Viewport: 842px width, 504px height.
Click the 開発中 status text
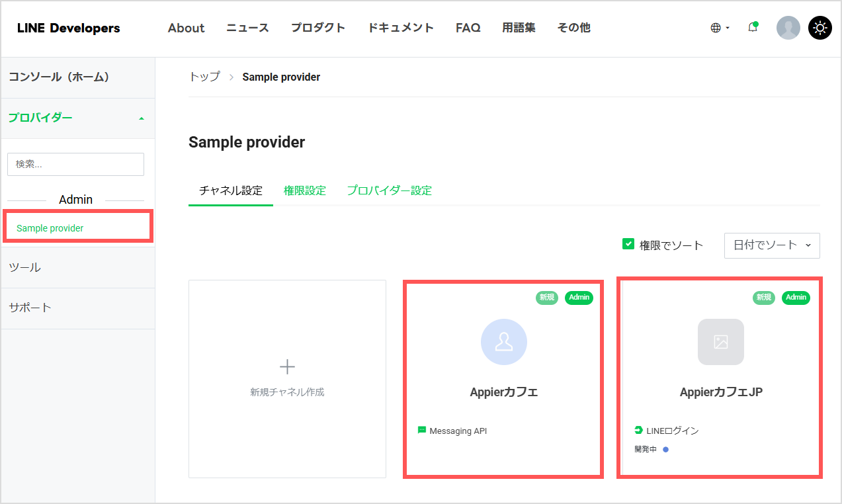pos(646,449)
